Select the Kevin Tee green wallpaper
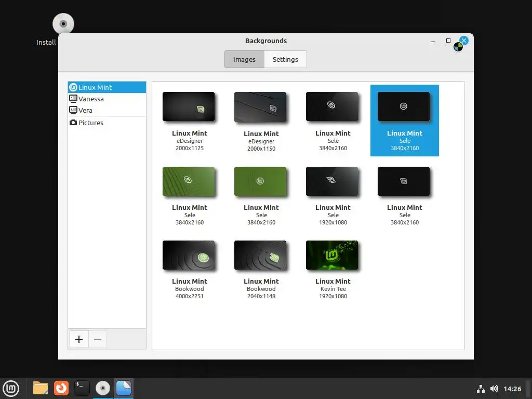 [332, 255]
